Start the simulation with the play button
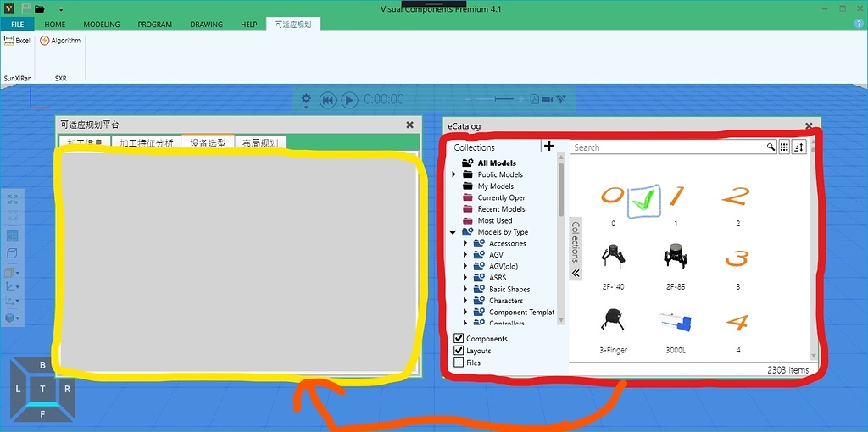Image resolution: width=868 pixels, height=432 pixels. pyautogui.click(x=349, y=100)
